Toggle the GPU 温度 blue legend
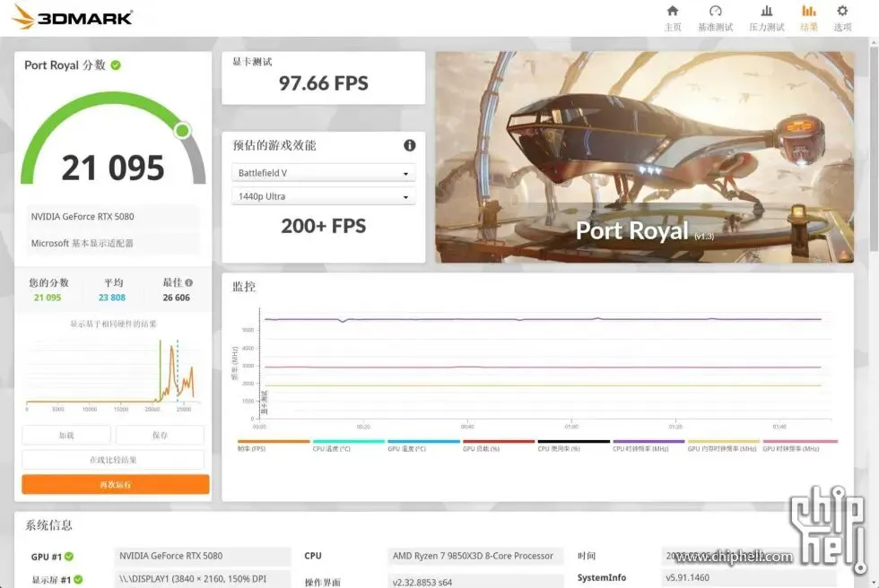 (423, 445)
